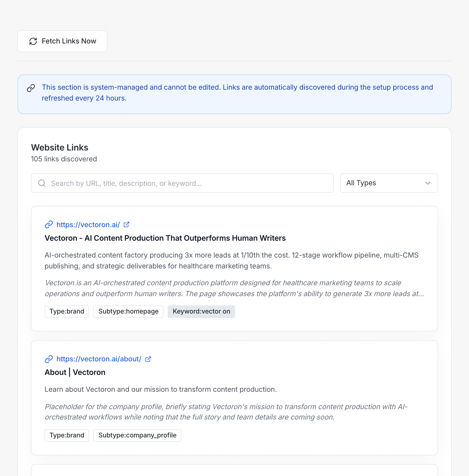Click the Subtype:homepage tag chip

(128, 311)
